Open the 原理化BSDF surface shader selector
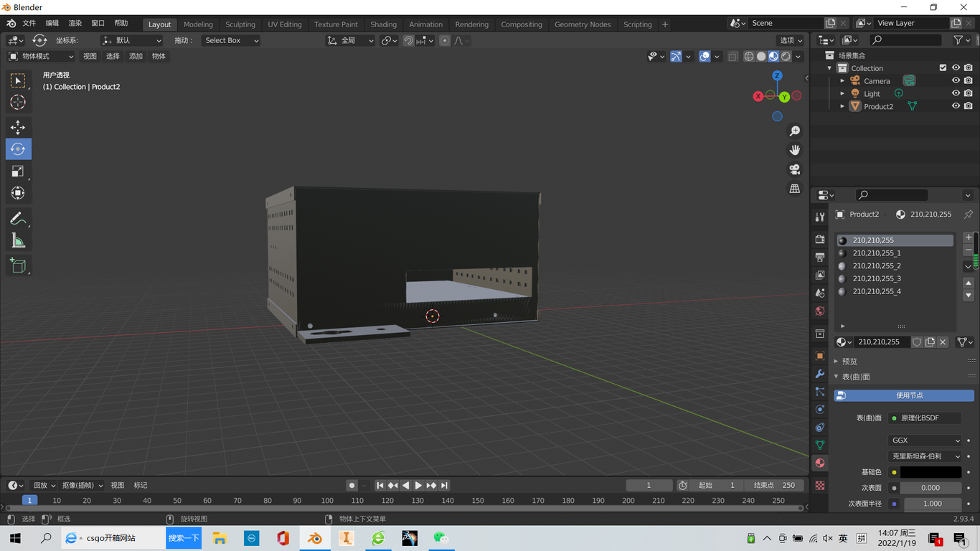This screenshot has height=551, width=980. pos(925,418)
